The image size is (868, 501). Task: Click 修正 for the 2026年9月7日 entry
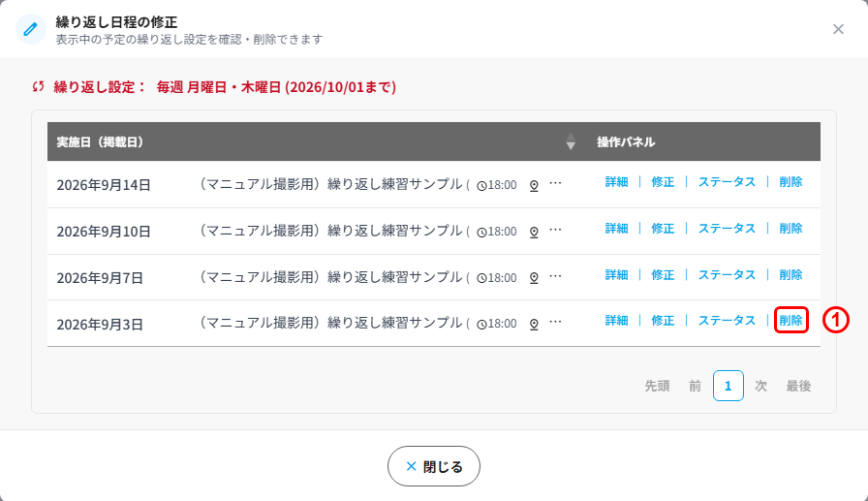663,275
